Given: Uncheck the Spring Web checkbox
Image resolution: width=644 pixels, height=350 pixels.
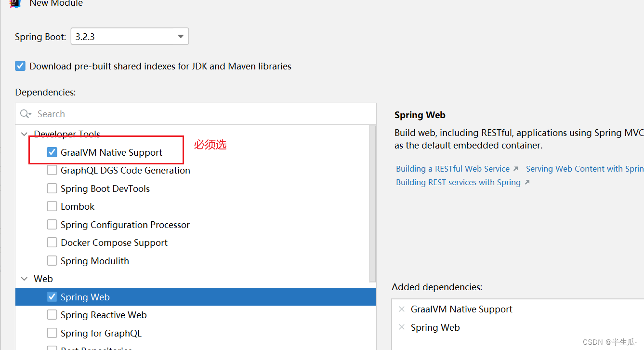Looking at the screenshot, I should 52,297.
